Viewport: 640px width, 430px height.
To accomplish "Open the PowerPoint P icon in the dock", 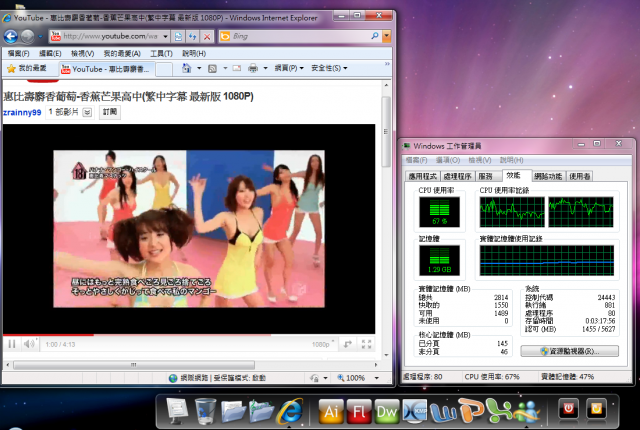I will [x=470, y=410].
